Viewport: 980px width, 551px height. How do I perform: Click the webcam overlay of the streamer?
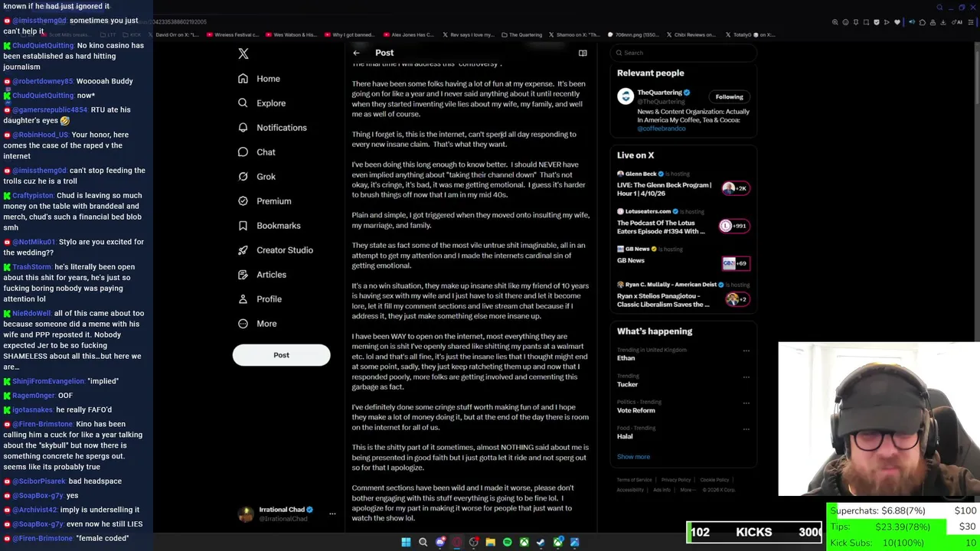tap(879, 419)
